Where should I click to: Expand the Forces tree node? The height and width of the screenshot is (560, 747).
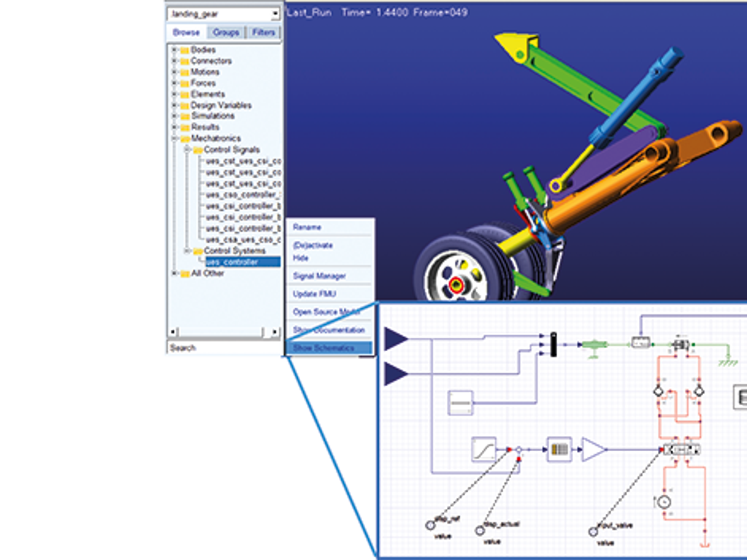[x=174, y=83]
